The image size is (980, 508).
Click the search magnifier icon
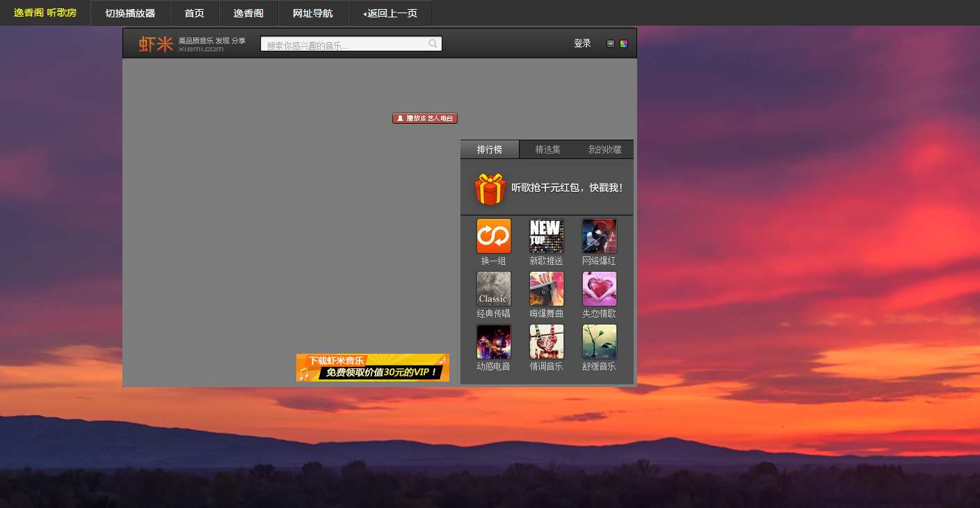click(433, 44)
